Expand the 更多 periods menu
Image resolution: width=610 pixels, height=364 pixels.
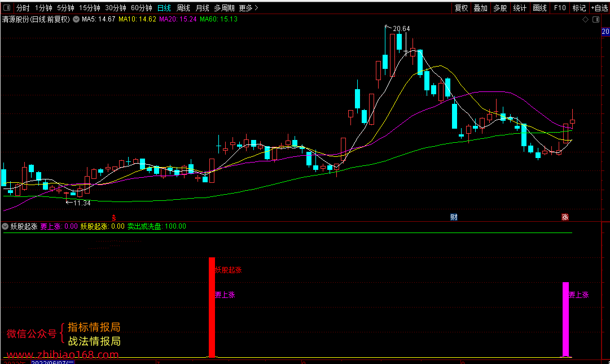(248, 8)
